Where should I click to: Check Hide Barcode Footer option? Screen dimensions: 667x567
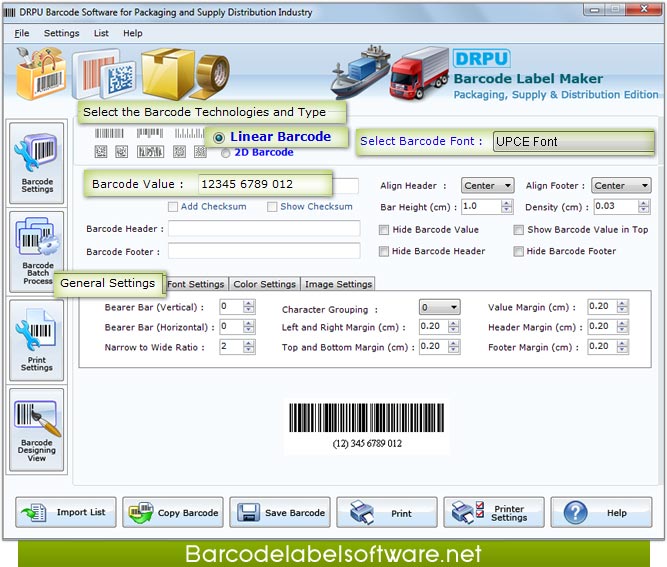[x=518, y=251]
